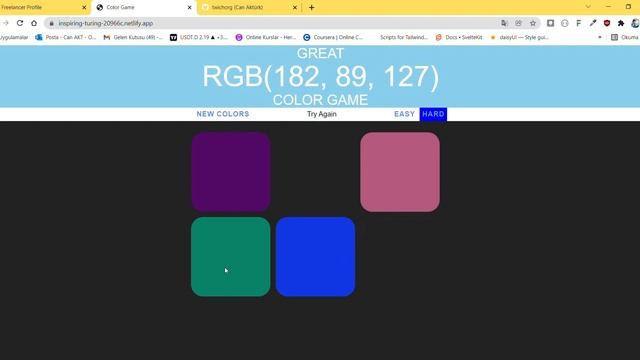Open Gelen Kutusu Gmail bookmark
The height and width of the screenshot is (360, 640).
133,37
